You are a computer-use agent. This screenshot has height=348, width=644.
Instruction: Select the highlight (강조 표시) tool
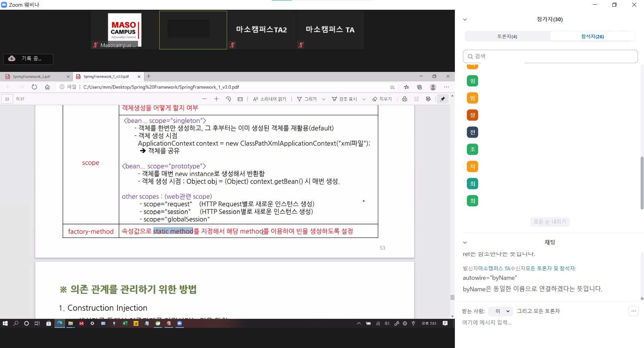344,99
